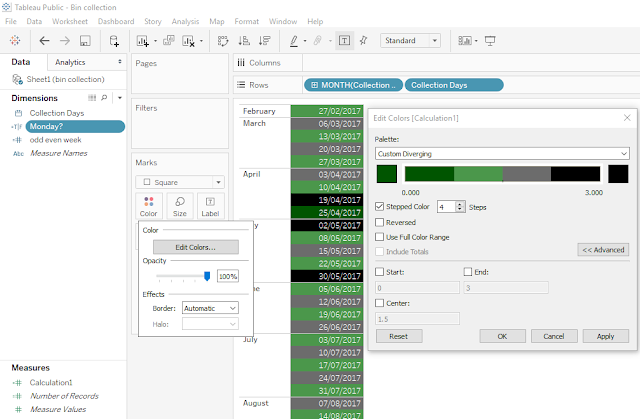
Task: Click the Cancel button
Action: pyautogui.click(x=554, y=336)
